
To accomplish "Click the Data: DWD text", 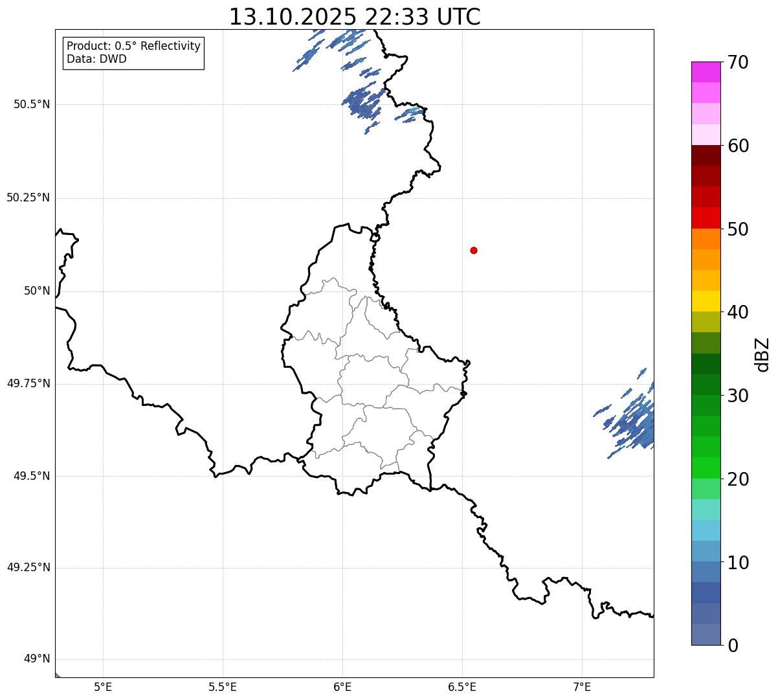I will coord(96,59).
